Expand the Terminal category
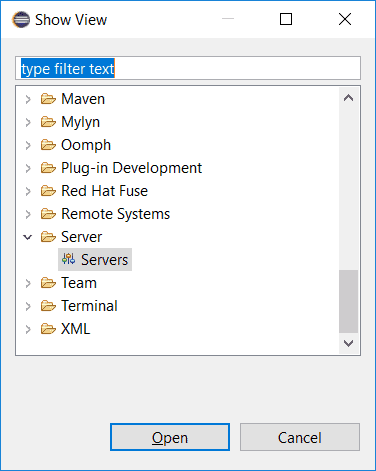 click(x=28, y=306)
